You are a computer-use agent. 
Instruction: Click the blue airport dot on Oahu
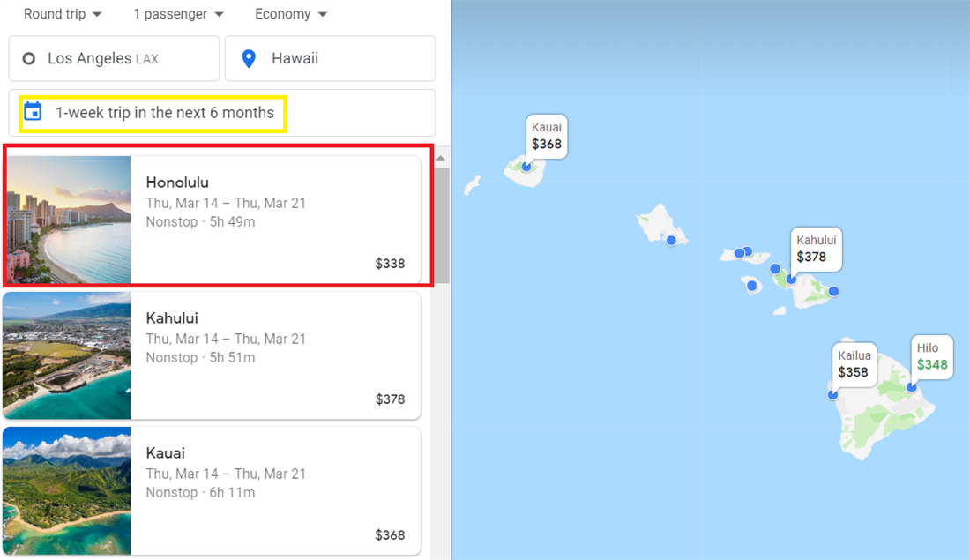click(671, 238)
